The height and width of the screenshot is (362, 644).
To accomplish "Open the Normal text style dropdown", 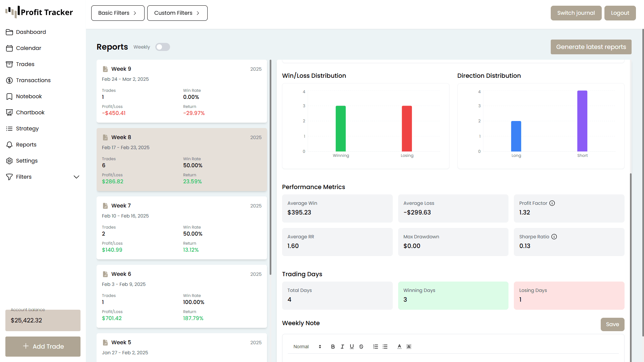I will (x=306, y=347).
